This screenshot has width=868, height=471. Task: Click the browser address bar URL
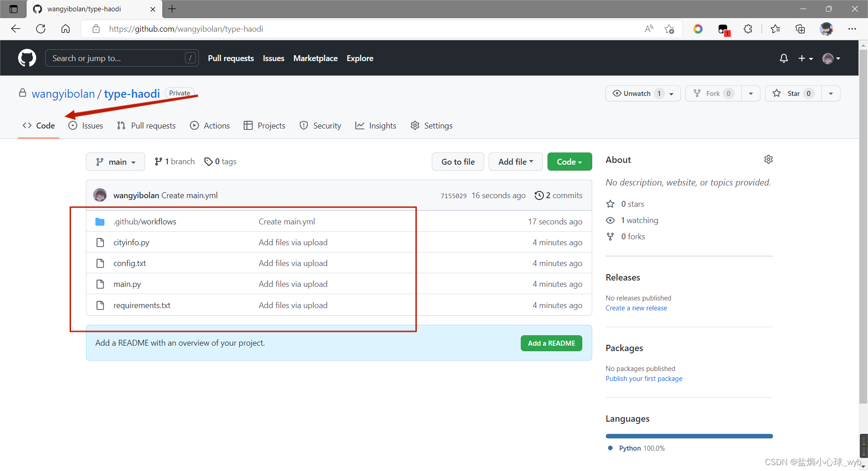[186, 29]
